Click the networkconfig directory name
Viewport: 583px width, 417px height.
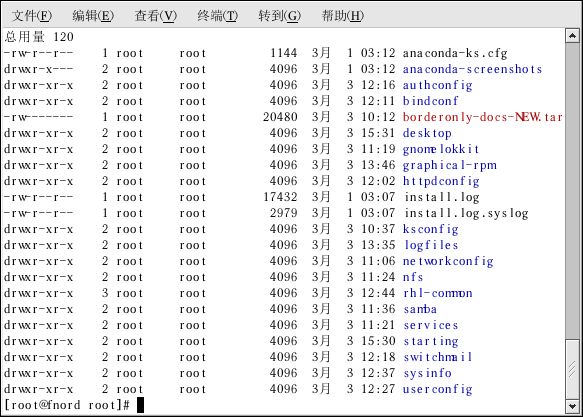(x=448, y=261)
